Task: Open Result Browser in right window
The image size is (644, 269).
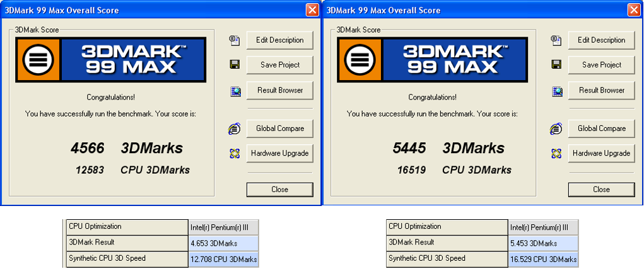Action: [601, 90]
